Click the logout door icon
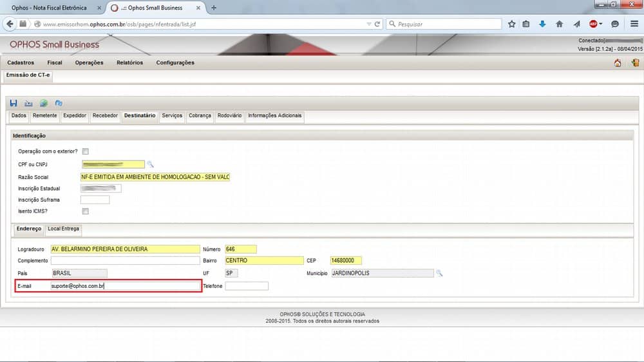 click(x=635, y=63)
